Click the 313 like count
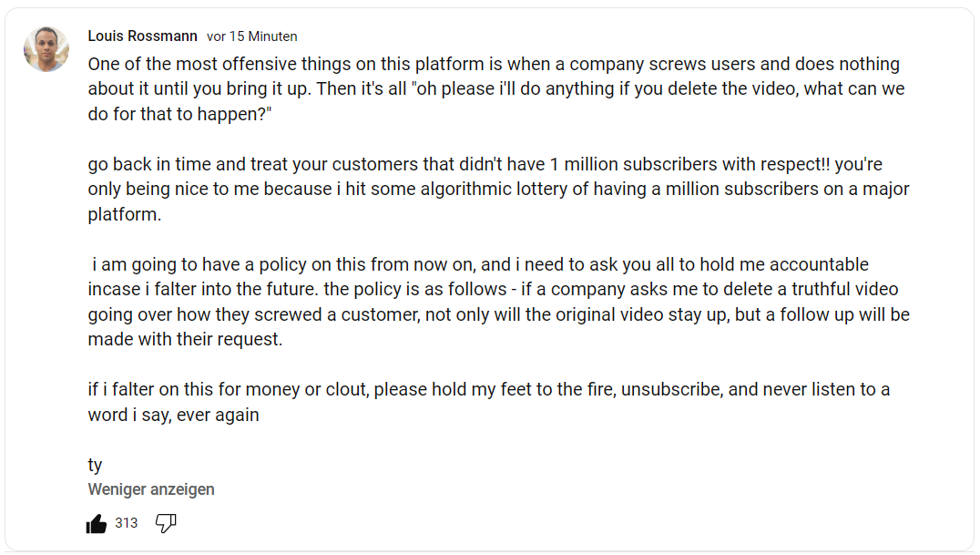 click(x=127, y=523)
